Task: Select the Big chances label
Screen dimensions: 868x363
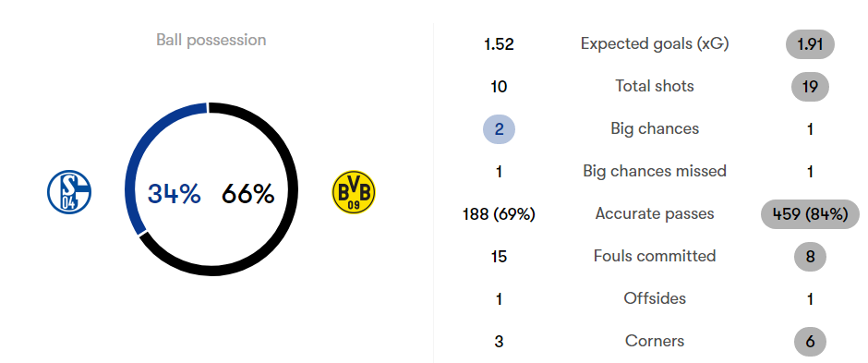Action: [x=655, y=129]
